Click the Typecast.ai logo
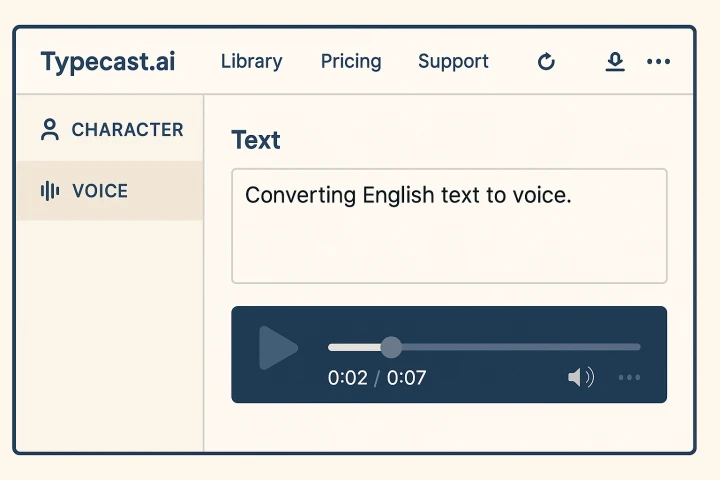 [108, 62]
